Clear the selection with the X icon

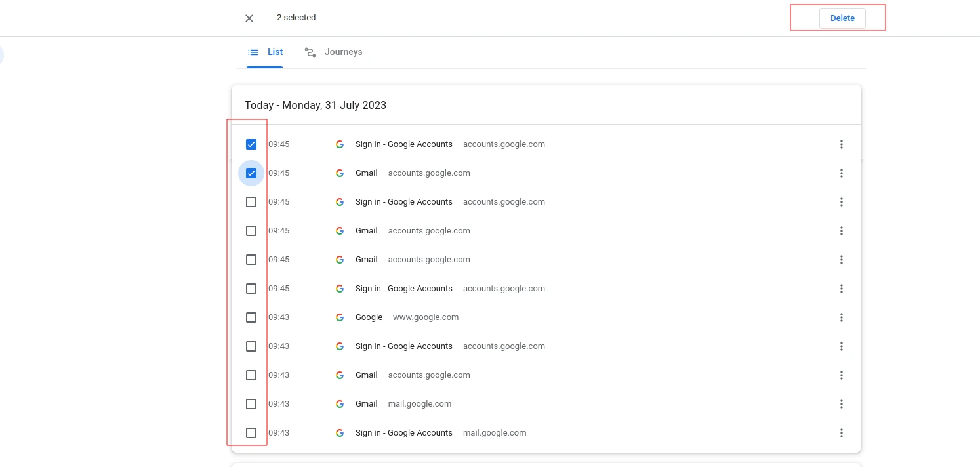(x=249, y=18)
